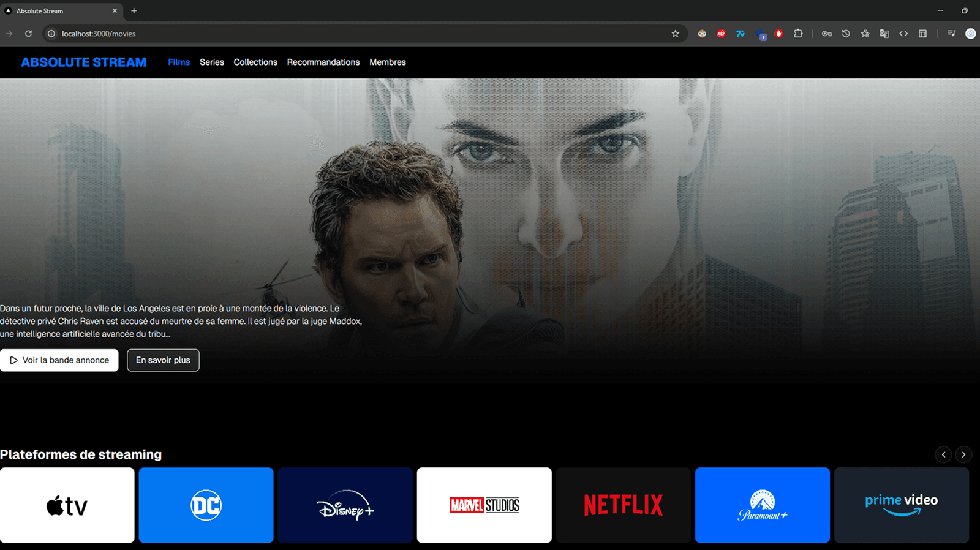Reload the page
The image size is (980, 550).
coord(28,34)
